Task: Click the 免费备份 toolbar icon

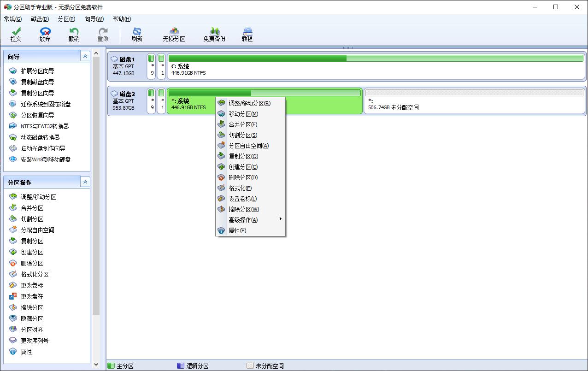Action: click(213, 34)
